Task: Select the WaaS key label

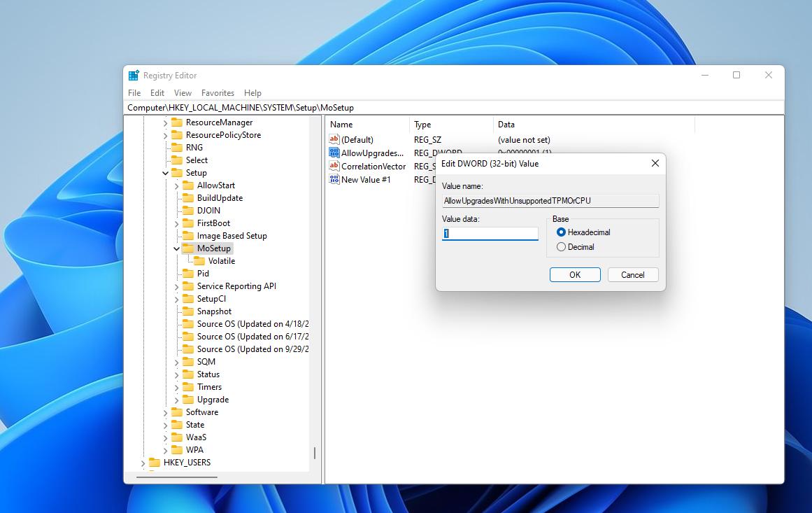Action: [197, 437]
